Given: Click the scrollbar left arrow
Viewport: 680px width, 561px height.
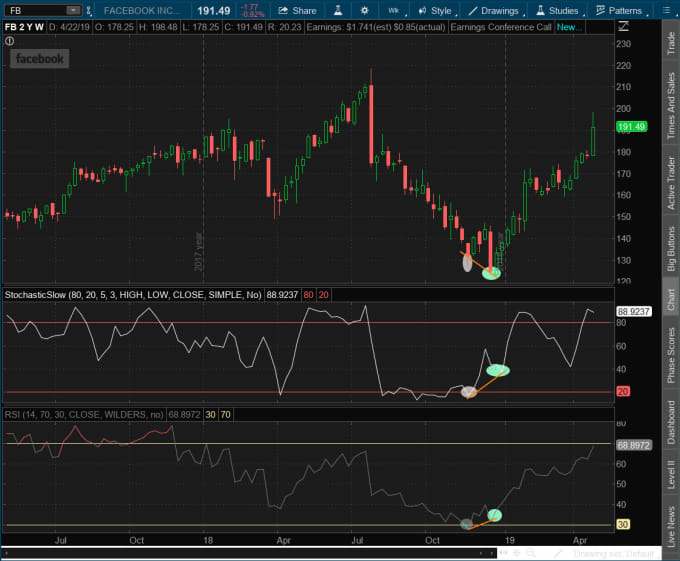Looking at the screenshot, I should pos(6,553).
